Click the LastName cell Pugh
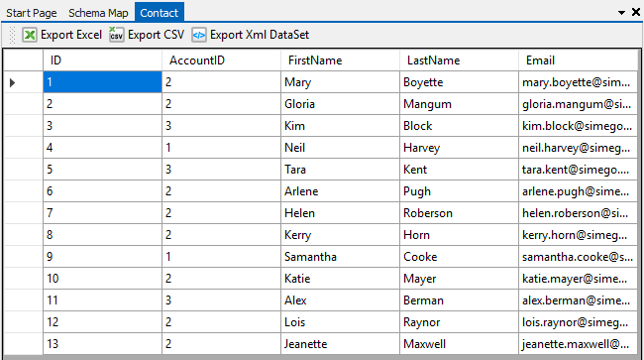 click(x=459, y=191)
